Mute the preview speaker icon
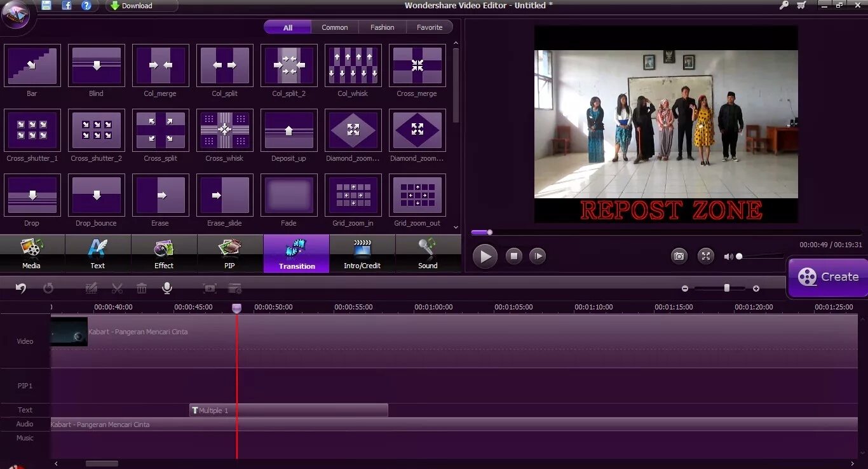 (x=729, y=256)
